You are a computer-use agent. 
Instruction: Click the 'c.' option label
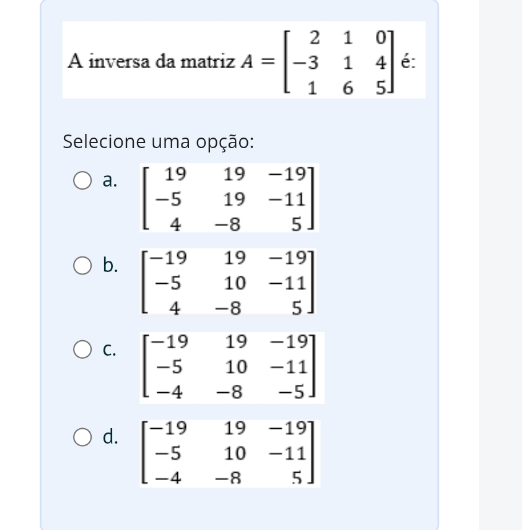pyautogui.click(x=109, y=349)
